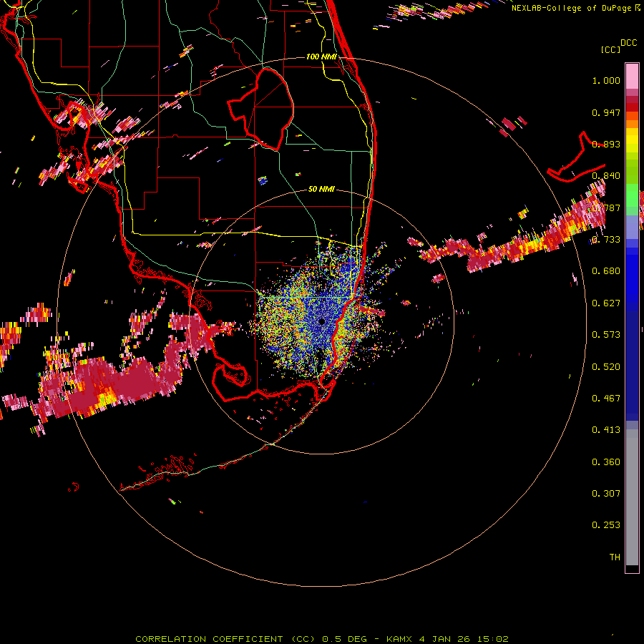644x644 pixels.
Task: Click the 0.680 scale value
Action: click(606, 271)
